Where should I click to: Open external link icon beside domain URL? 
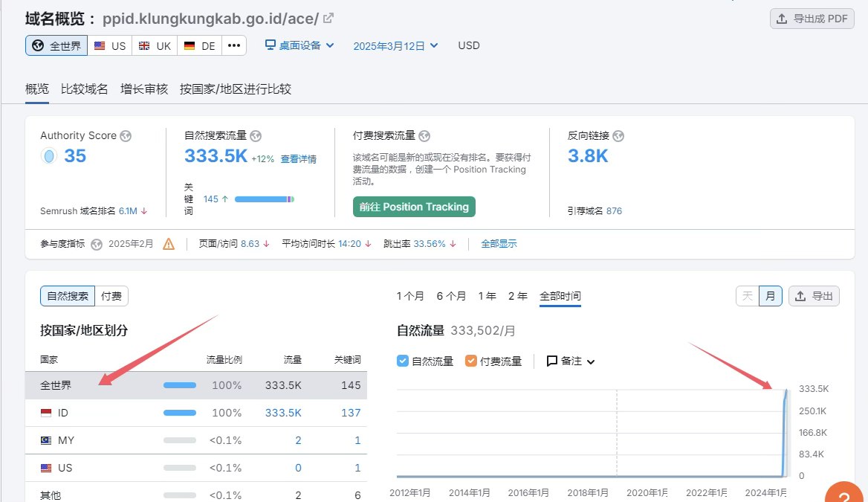coord(328,18)
